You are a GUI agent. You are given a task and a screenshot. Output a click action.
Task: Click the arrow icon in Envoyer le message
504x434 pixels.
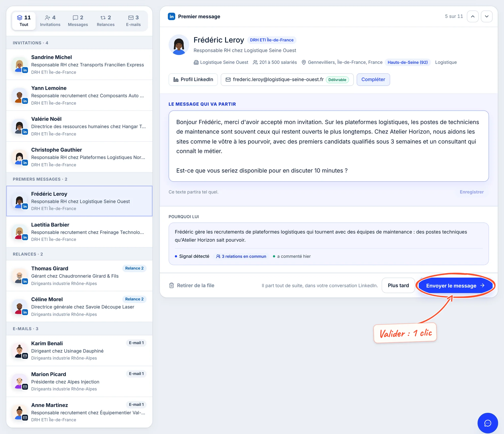pos(482,285)
